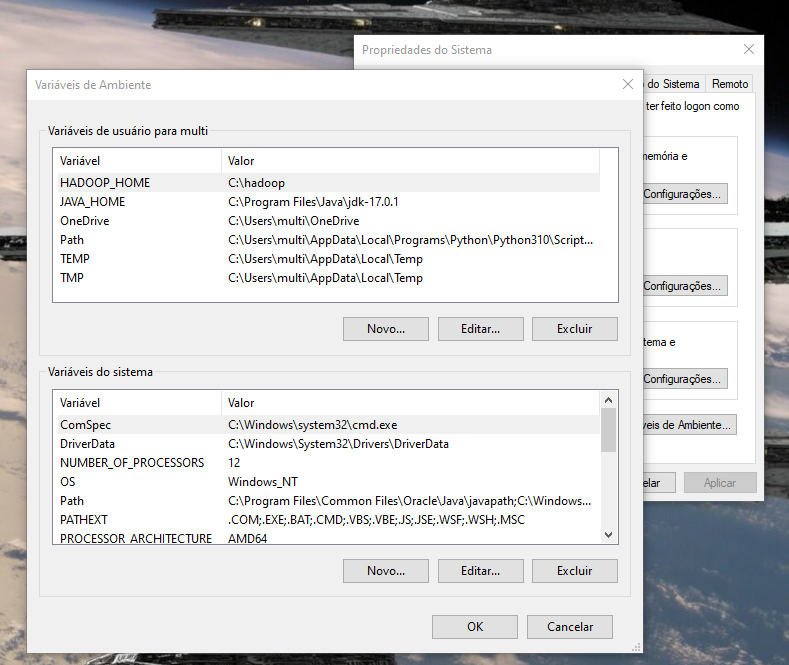This screenshot has height=665, width=789.
Task: Select the user Path variable row
Action: point(329,240)
